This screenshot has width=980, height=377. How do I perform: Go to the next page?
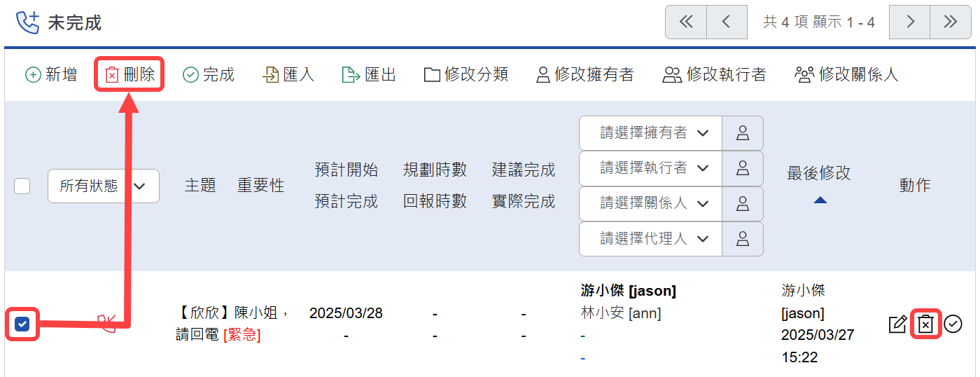[910, 22]
